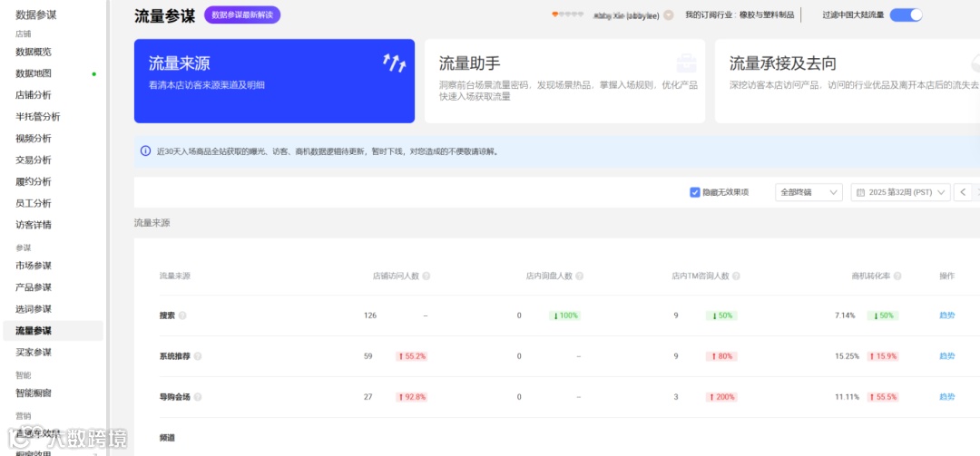Open the 全部终端 dropdown
The height and width of the screenshot is (456, 980).
[x=808, y=192]
